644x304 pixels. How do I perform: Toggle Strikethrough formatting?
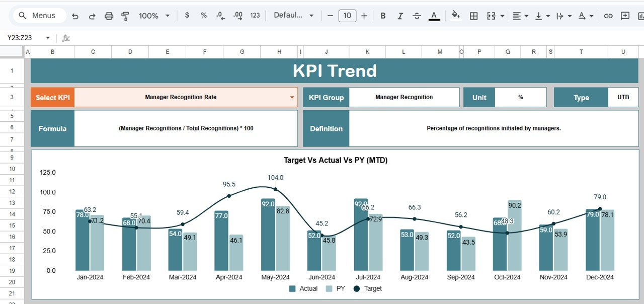pyautogui.click(x=417, y=16)
